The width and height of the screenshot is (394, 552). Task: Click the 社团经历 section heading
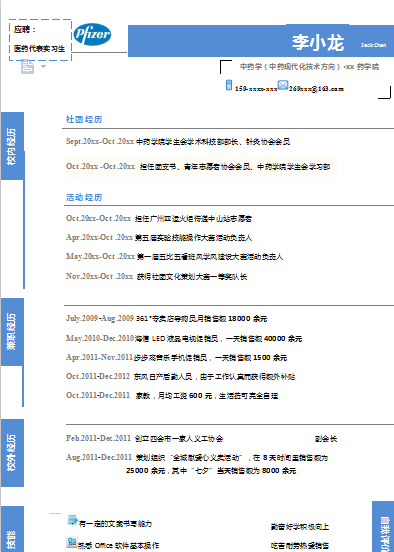(x=84, y=120)
